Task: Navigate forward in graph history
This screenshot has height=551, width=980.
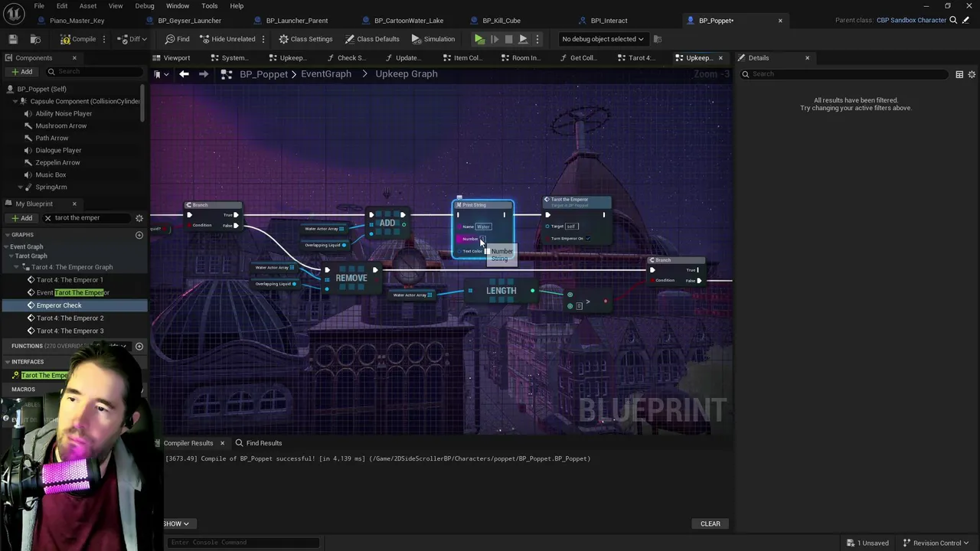Action: point(204,74)
